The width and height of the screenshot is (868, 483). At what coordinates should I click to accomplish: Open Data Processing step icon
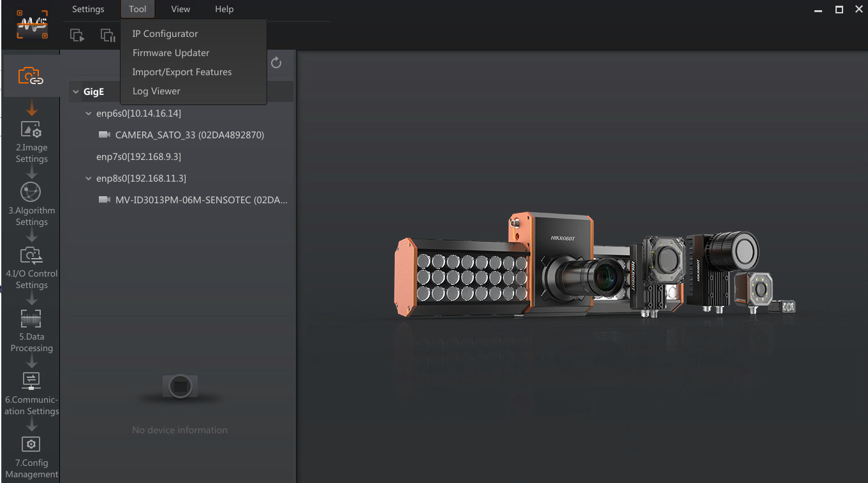31,319
